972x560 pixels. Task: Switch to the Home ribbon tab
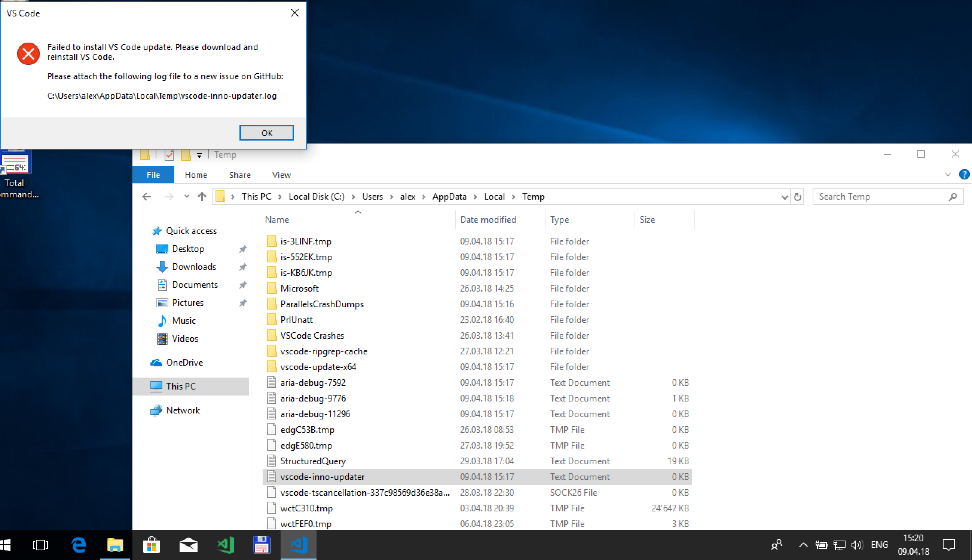pos(196,175)
